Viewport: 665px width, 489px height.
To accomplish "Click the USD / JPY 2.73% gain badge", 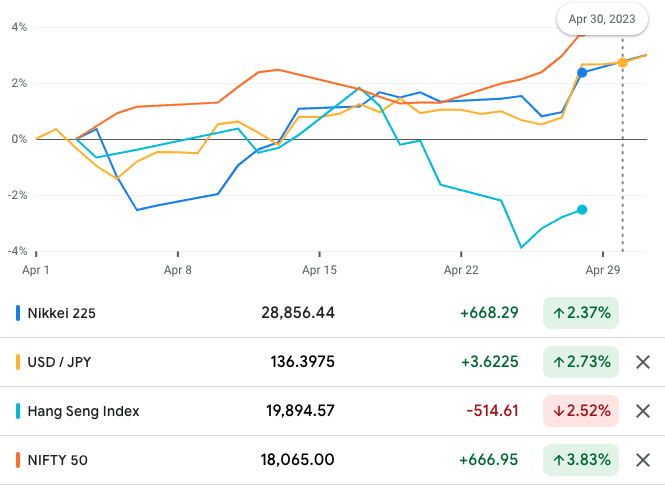I will click(580, 362).
